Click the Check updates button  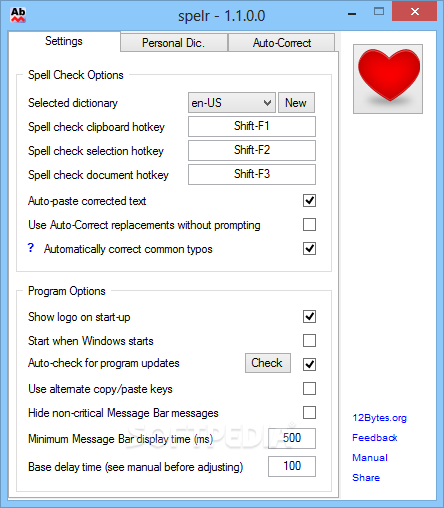[268, 363]
